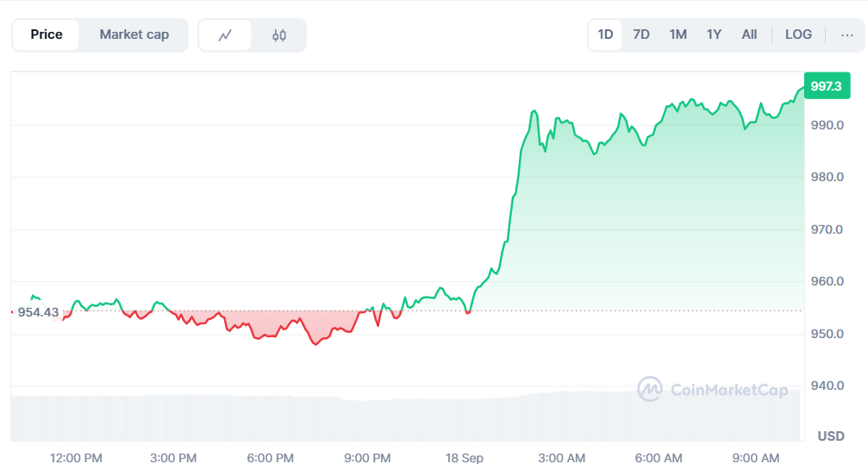868x464 pixels.
Task: Set chart range to 1D
Action: tap(605, 34)
